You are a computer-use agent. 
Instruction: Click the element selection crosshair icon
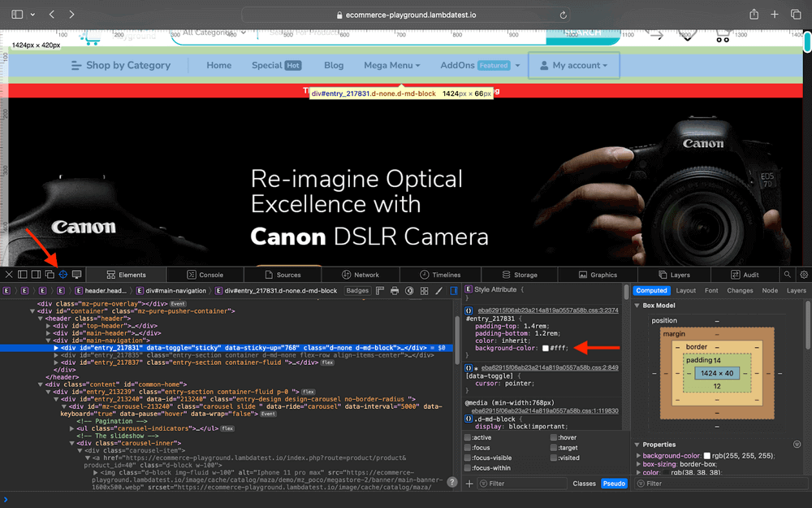point(63,275)
